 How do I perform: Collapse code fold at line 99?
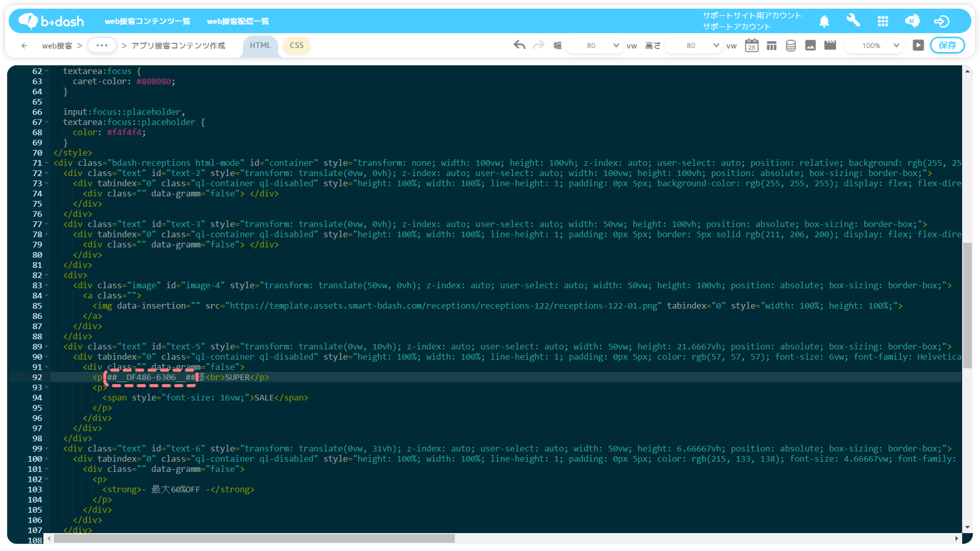[47, 449]
